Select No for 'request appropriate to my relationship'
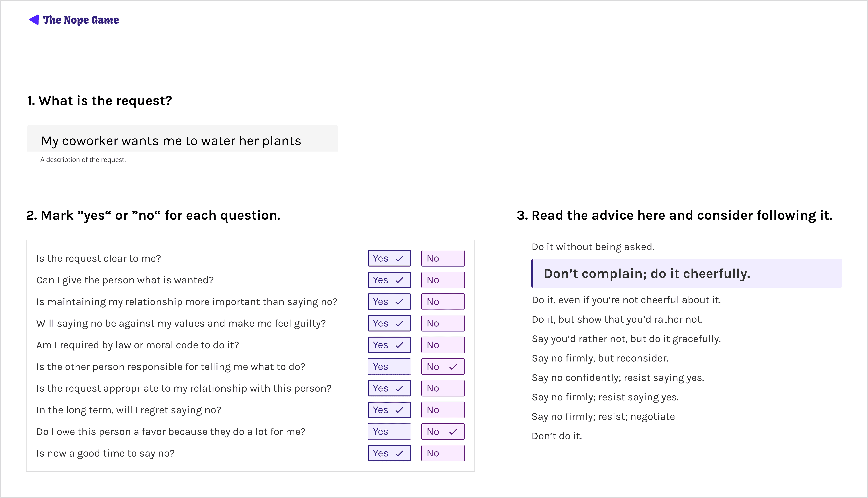The width and height of the screenshot is (868, 498). [443, 388]
